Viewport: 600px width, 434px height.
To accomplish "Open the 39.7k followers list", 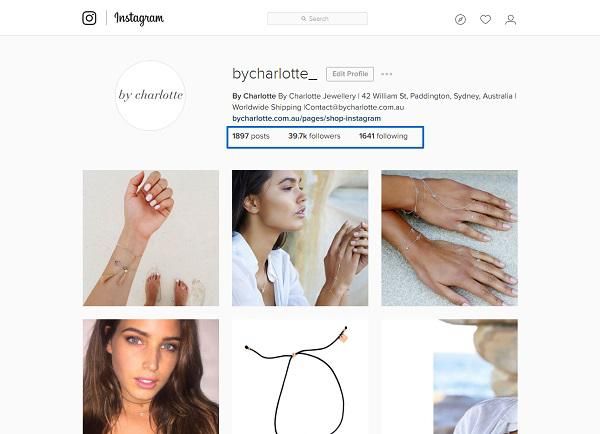I will [314, 136].
